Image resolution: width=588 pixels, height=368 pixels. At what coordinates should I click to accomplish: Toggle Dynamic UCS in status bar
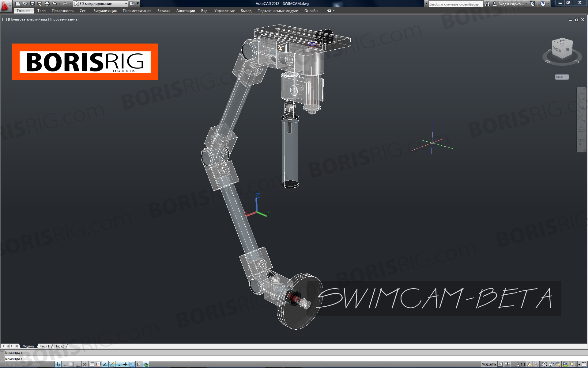tap(112, 365)
